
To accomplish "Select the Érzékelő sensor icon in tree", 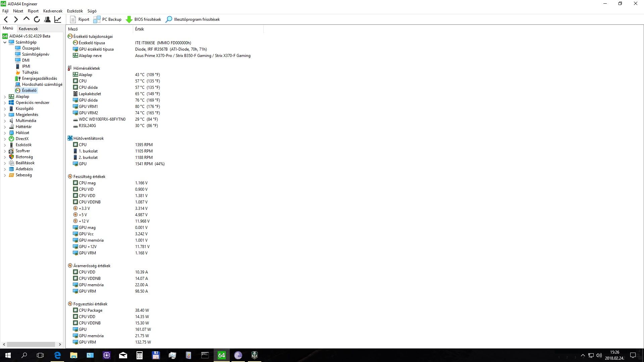I will (18, 90).
